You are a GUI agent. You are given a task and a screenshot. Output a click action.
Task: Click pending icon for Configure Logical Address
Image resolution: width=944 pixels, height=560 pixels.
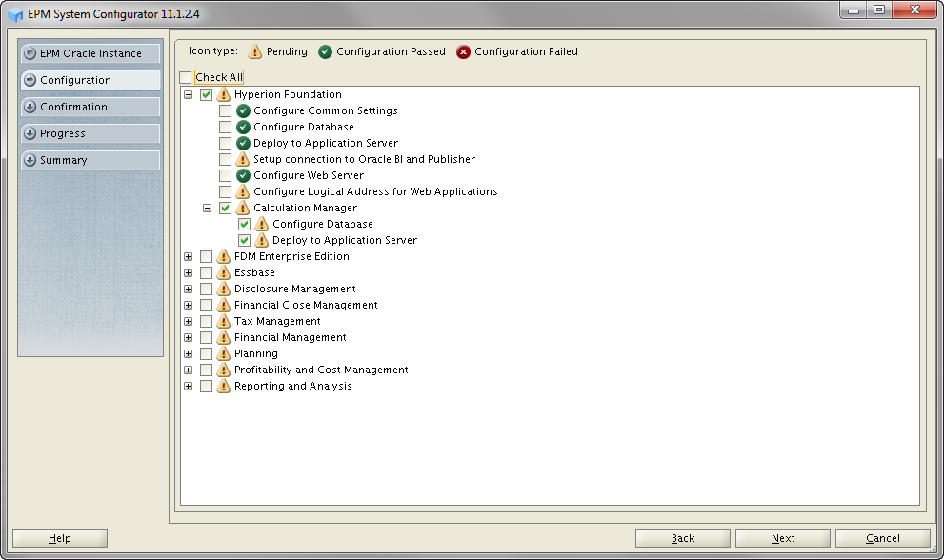[243, 191]
